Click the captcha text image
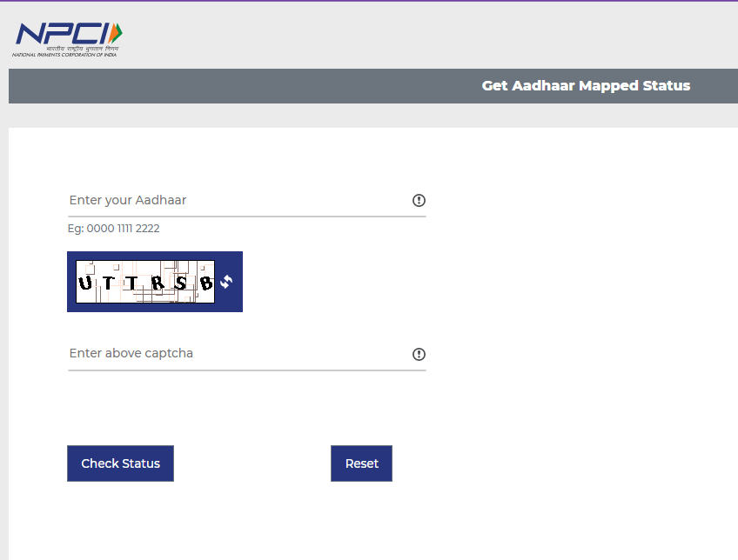 (144, 282)
